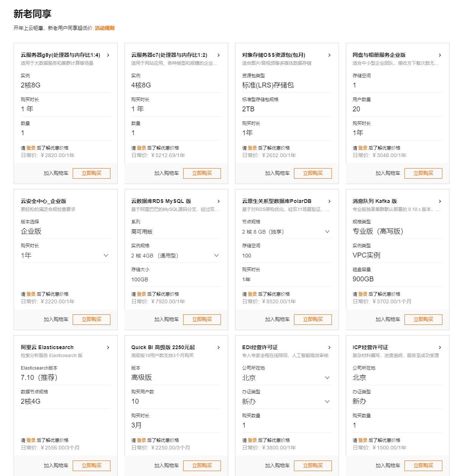462x476 pixels.
Task: Click 登录 link in 云服务器g8y card
Action: [31, 148]
